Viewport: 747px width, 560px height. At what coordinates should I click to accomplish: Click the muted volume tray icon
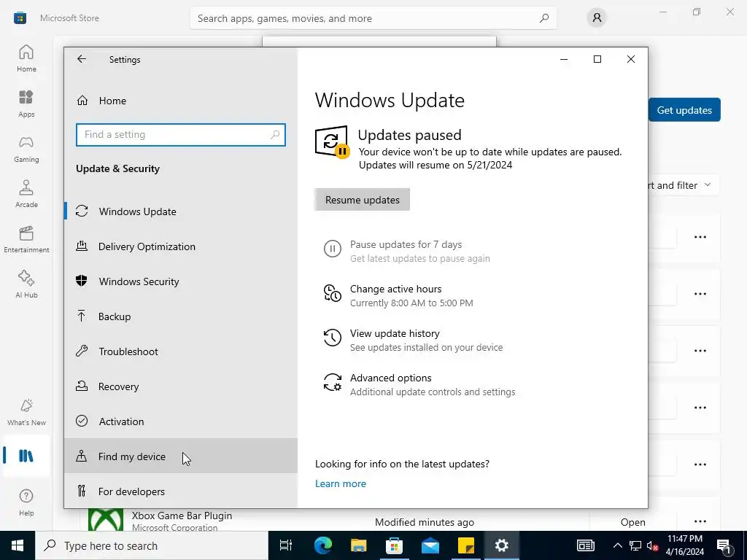click(652, 545)
